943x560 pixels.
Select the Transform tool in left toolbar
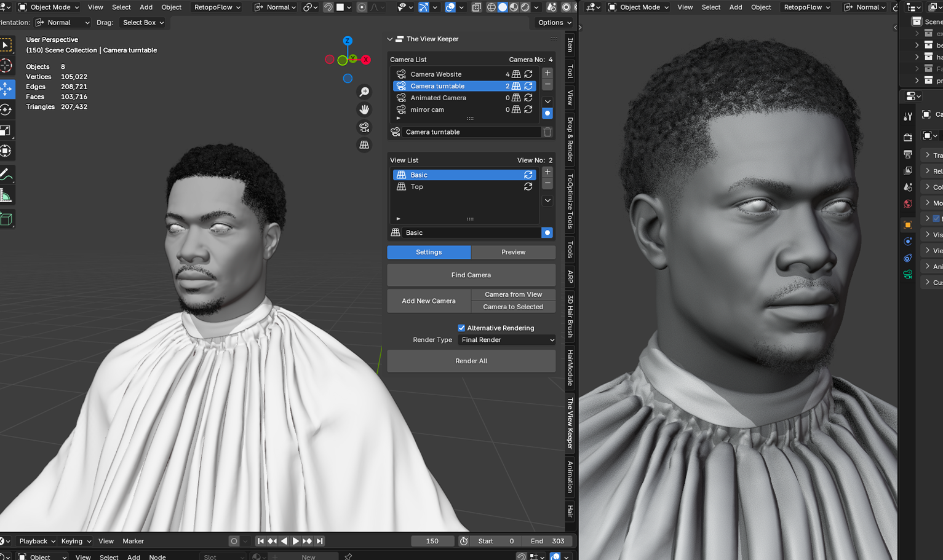point(6,151)
